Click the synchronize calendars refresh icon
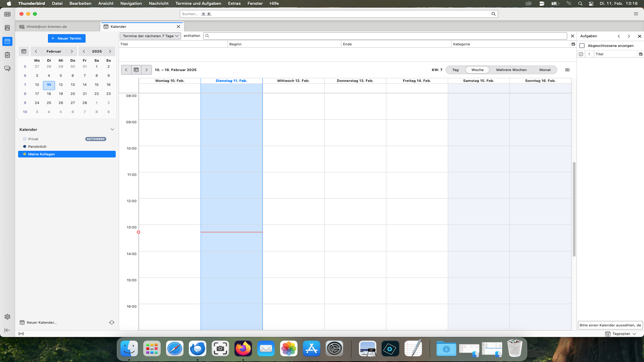 coord(112,322)
